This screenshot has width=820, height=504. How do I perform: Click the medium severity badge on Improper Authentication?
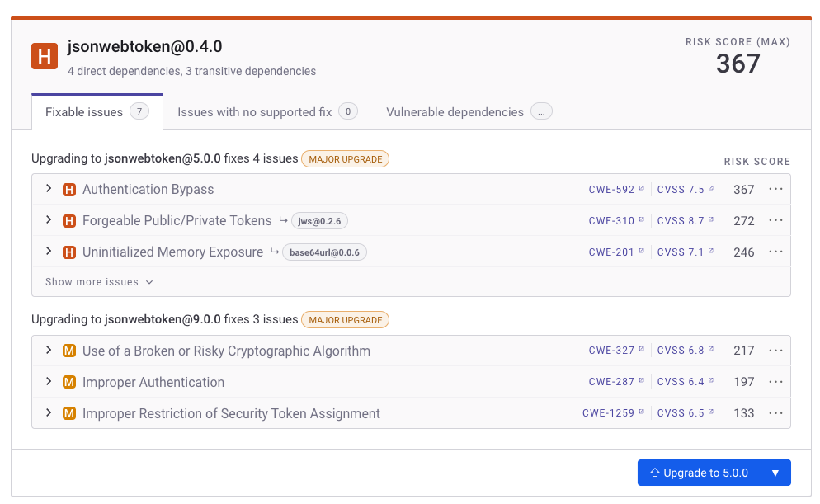point(69,382)
